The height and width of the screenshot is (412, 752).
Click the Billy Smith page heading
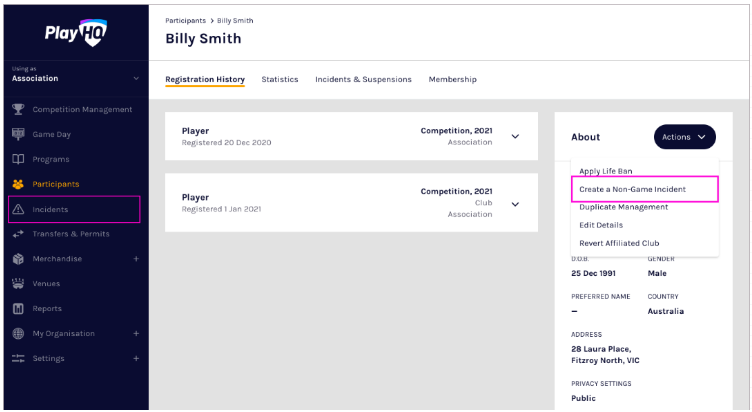[x=203, y=38]
